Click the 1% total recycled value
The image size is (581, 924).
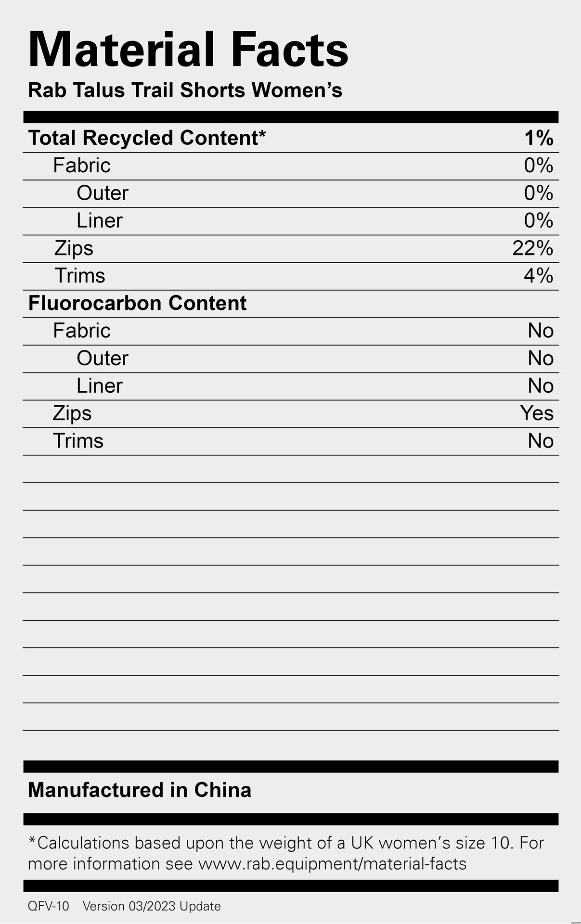point(539,138)
